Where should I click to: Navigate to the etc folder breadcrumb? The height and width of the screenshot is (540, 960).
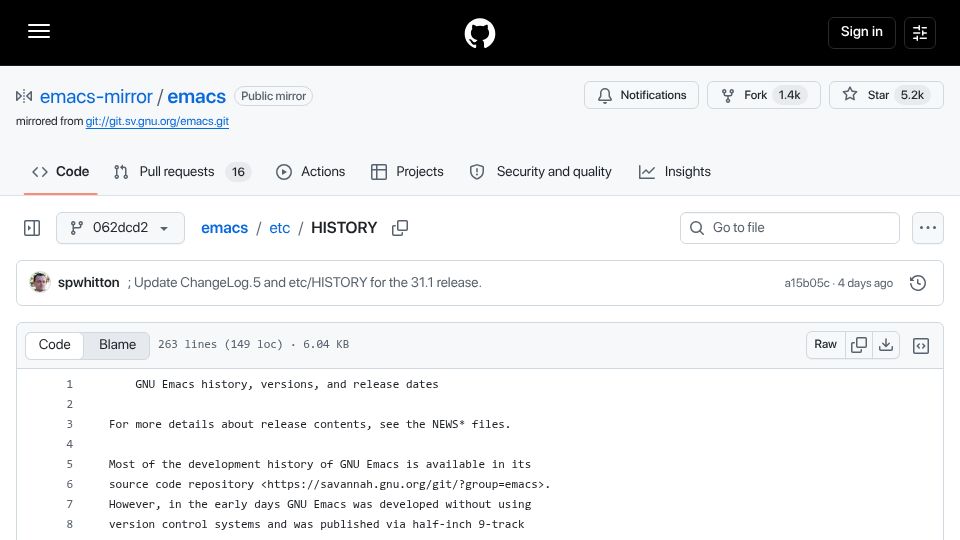[x=279, y=228]
